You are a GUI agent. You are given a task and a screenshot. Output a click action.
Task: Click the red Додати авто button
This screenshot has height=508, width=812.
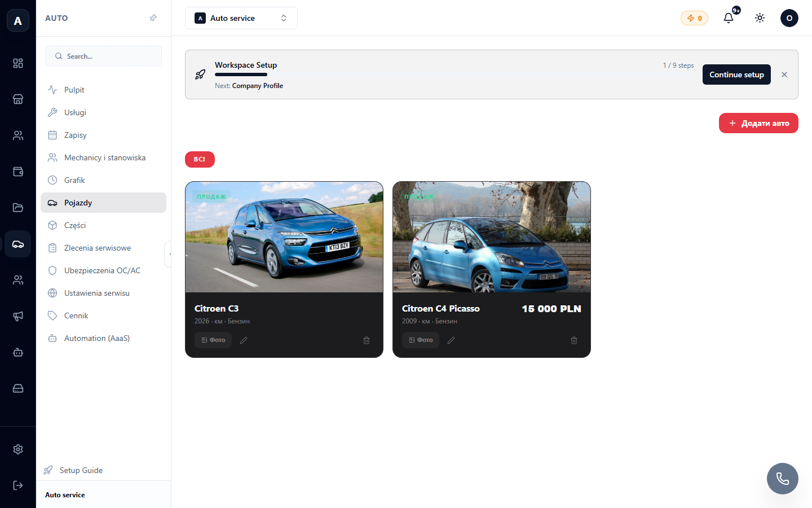(758, 123)
